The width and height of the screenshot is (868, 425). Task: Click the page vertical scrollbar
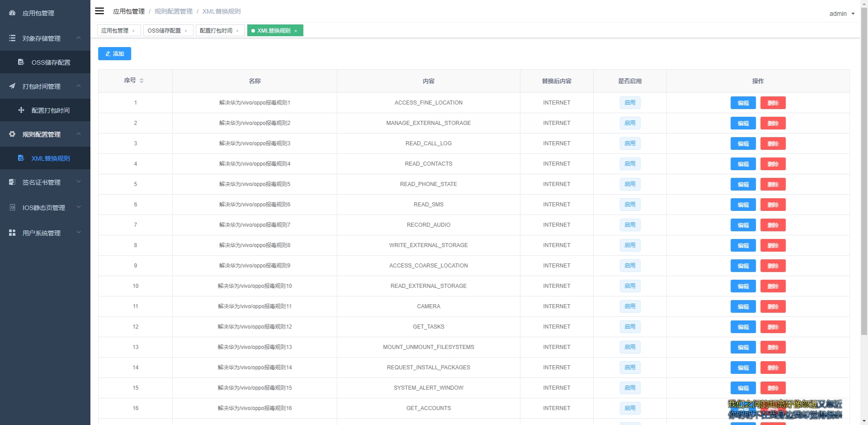864,181
